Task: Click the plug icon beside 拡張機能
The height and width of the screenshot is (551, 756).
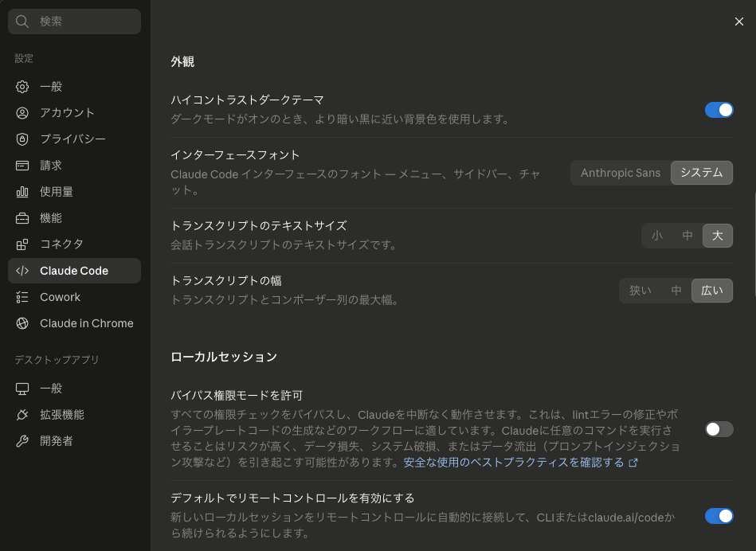Action: (22, 415)
